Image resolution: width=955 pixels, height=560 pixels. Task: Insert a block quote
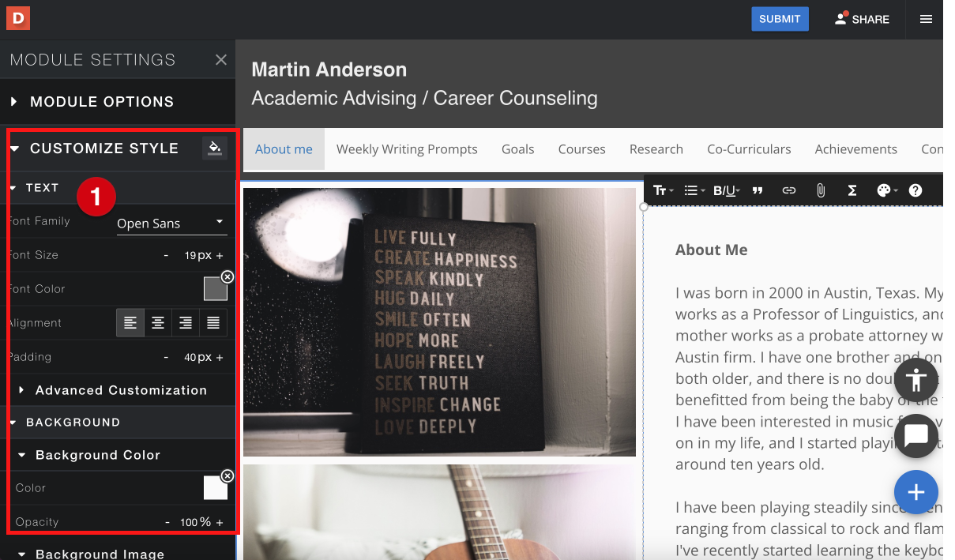click(x=758, y=190)
